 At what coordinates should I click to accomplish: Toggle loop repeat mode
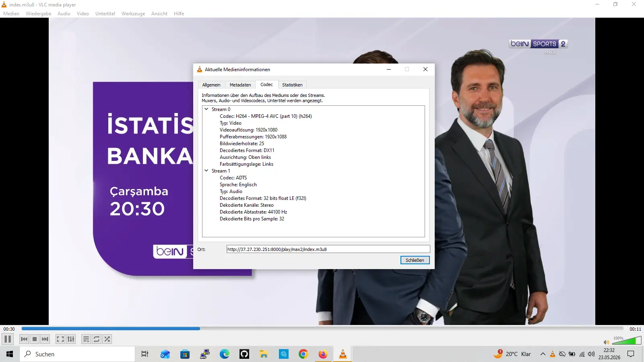click(x=97, y=339)
